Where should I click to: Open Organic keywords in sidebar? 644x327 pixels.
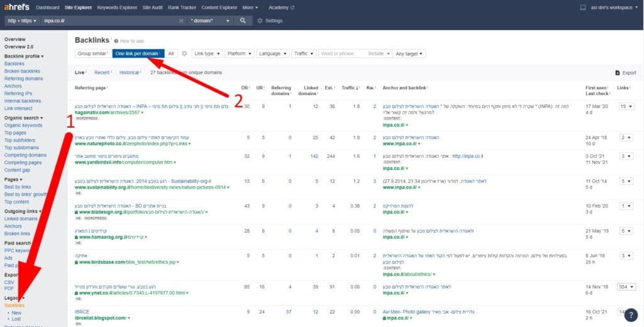pos(23,125)
